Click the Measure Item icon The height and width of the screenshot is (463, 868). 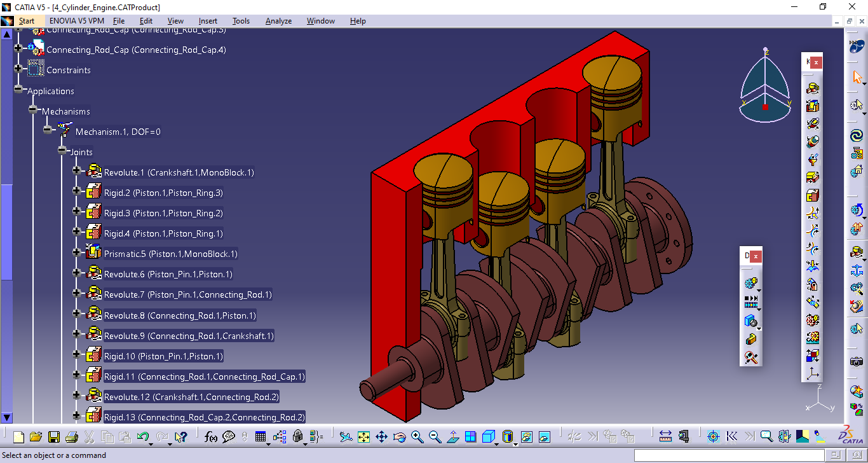684,437
